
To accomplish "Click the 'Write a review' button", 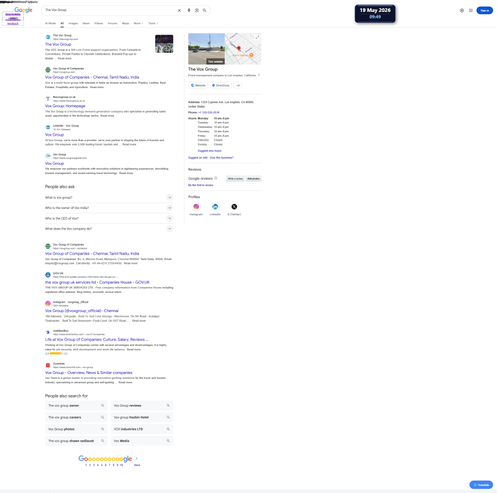I will coord(235,179).
